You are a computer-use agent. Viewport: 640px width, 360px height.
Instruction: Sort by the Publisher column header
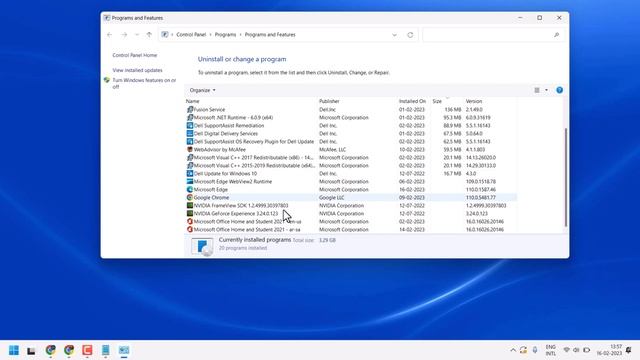tap(329, 101)
